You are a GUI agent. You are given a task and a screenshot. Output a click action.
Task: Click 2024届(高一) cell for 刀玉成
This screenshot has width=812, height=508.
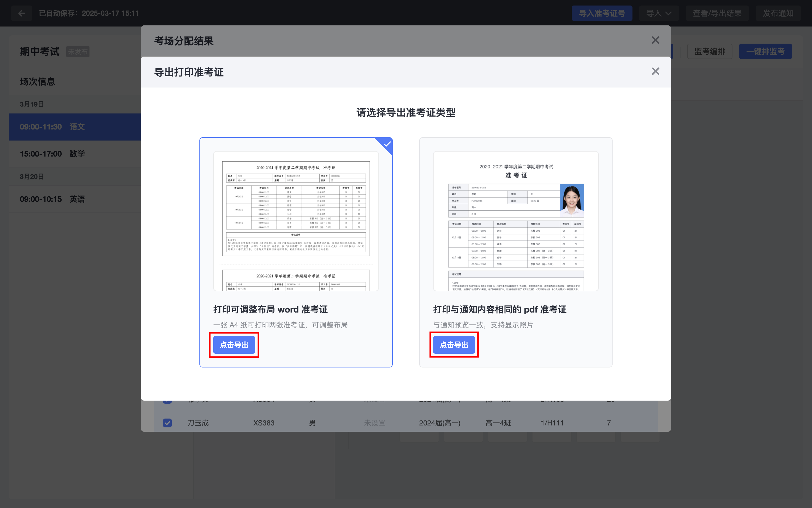point(440,423)
